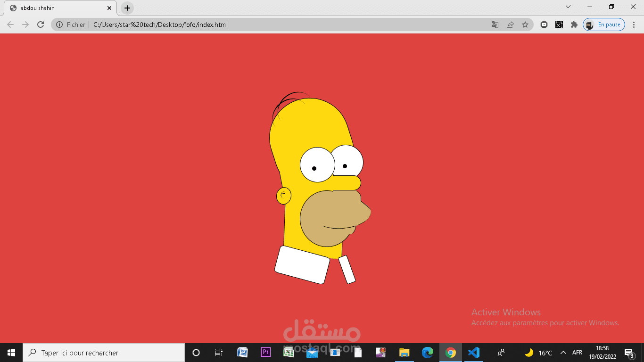Open the En pause profile button
The width and height of the screenshot is (644, 362).
604,25
